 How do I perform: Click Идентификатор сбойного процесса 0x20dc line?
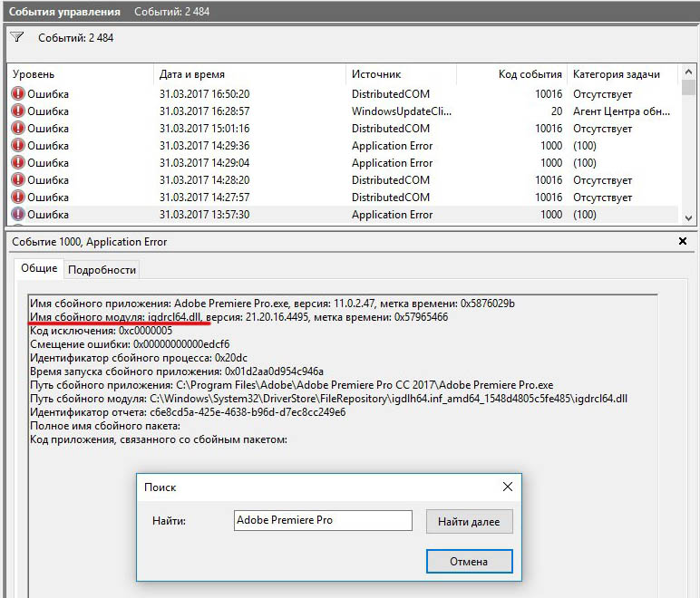point(139,358)
